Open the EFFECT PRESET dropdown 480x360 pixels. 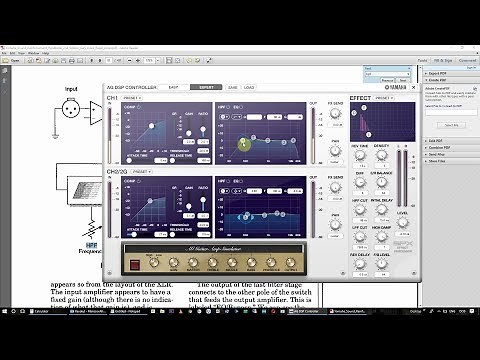pos(384,98)
